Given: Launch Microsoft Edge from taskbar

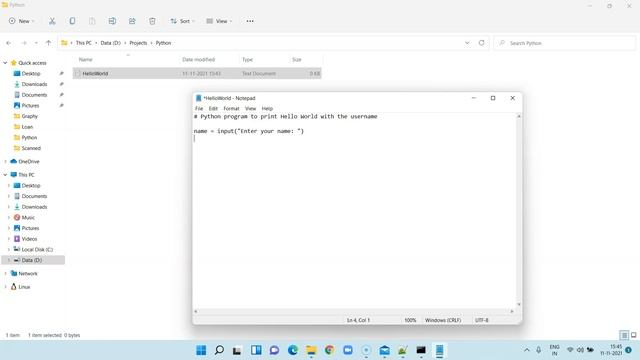Looking at the screenshot, I should [x=293, y=350].
